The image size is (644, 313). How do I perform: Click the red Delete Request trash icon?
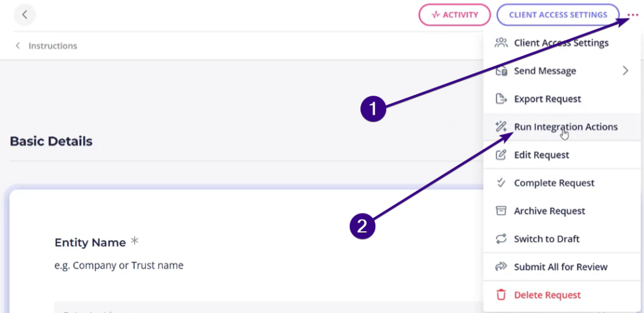click(501, 295)
